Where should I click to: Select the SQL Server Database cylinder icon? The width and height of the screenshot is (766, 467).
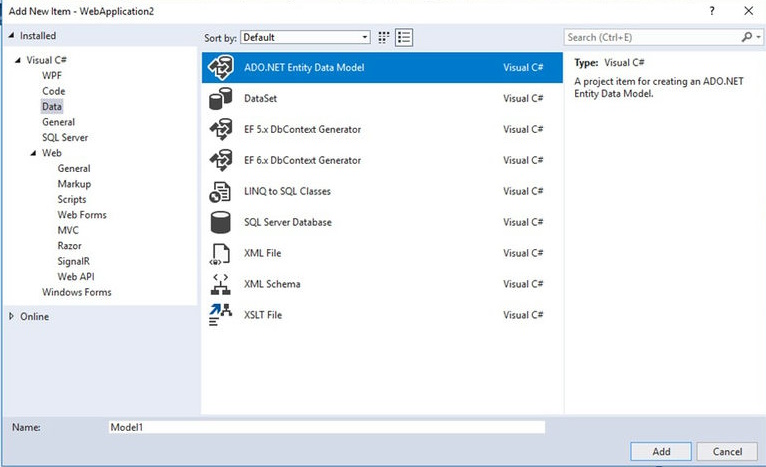coord(220,222)
